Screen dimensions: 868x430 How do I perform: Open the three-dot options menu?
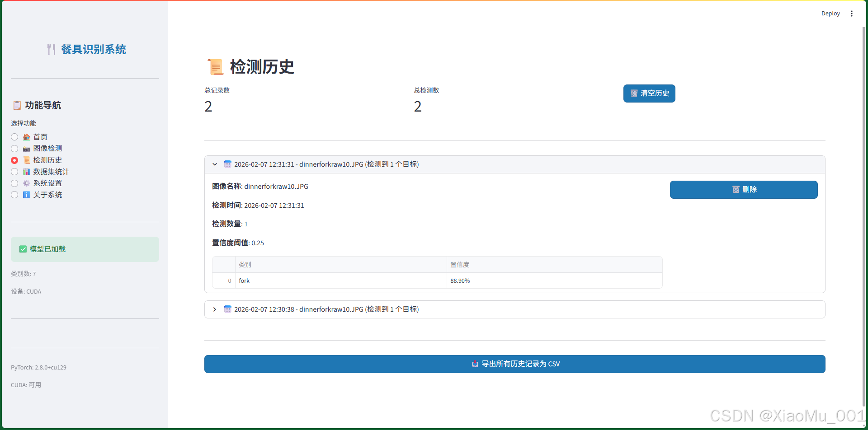pyautogui.click(x=852, y=13)
